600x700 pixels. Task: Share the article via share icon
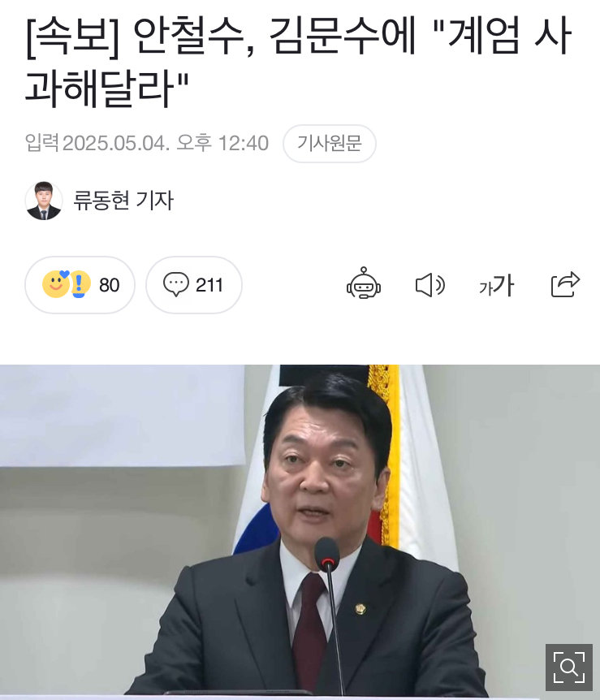tap(565, 284)
